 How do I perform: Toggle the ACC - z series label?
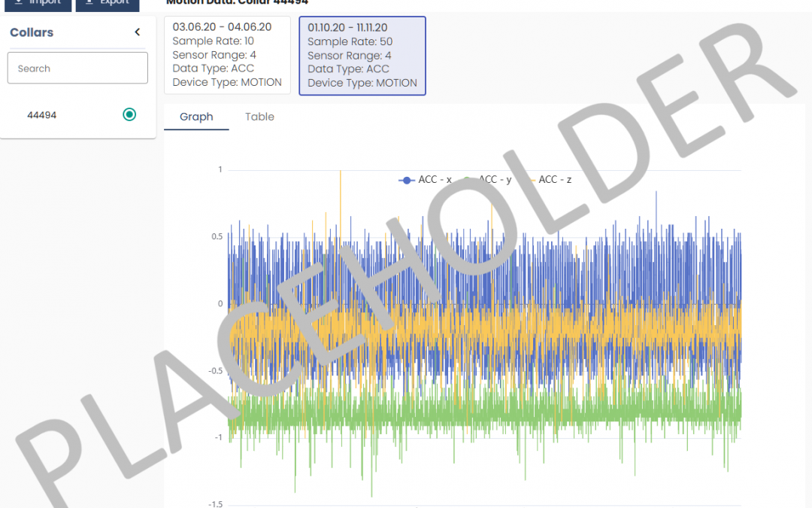[x=555, y=180]
